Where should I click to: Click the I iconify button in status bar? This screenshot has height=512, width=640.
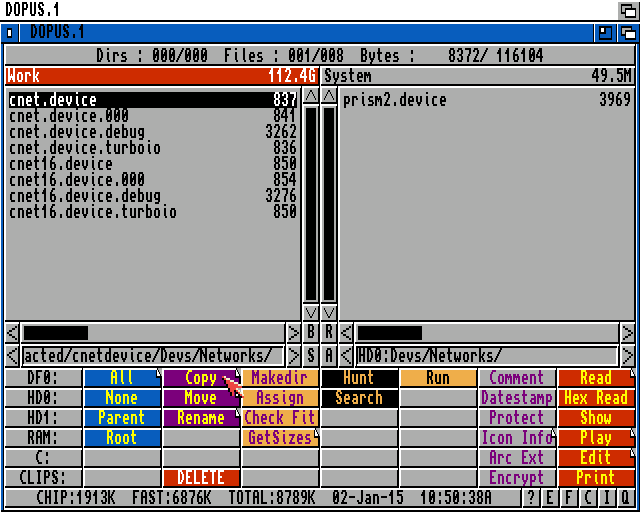(607, 497)
